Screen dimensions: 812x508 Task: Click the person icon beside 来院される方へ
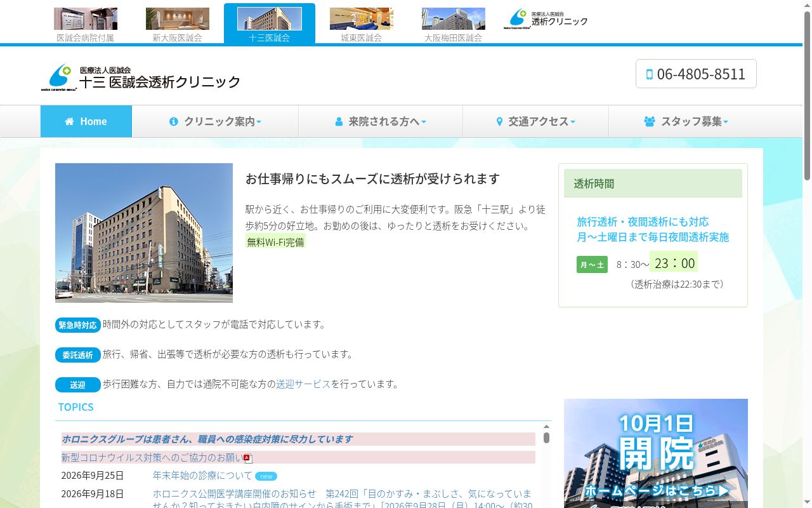[x=339, y=121]
